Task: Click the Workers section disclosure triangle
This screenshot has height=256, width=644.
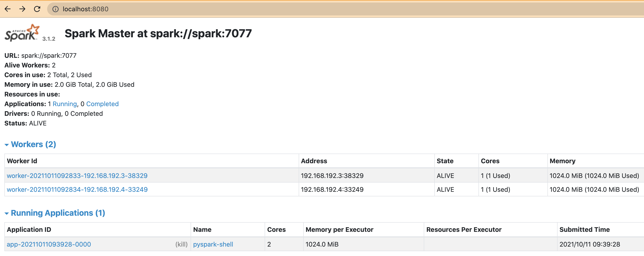Action: 7,145
